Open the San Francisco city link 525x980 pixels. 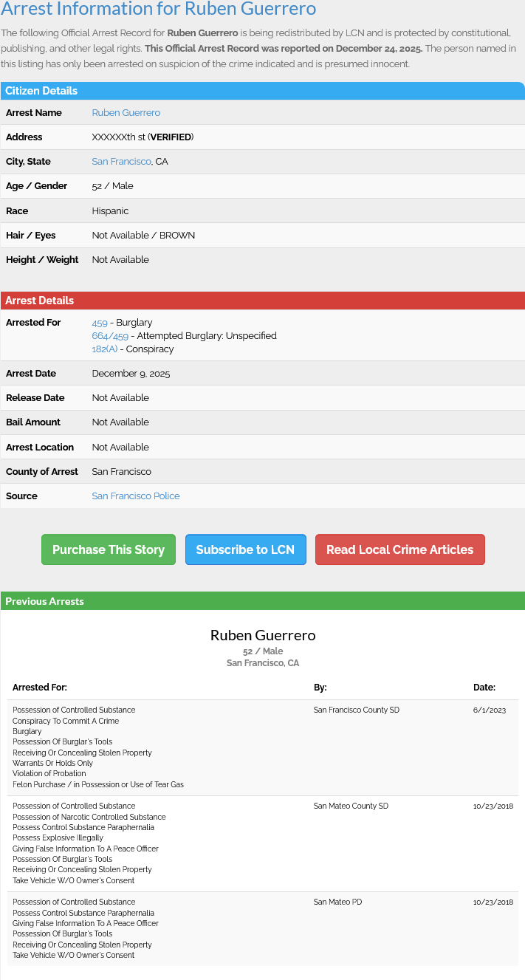click(x=121, y=162)
